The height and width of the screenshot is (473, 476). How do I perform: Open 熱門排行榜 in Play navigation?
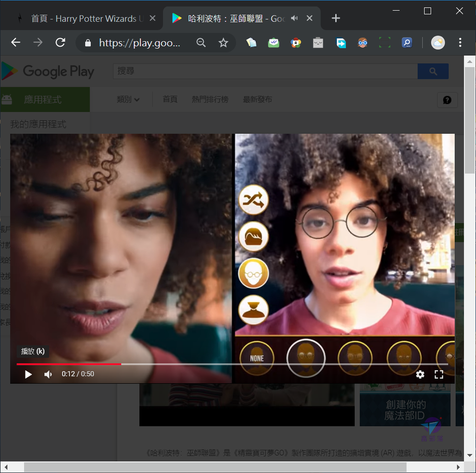tap(210, 99)
